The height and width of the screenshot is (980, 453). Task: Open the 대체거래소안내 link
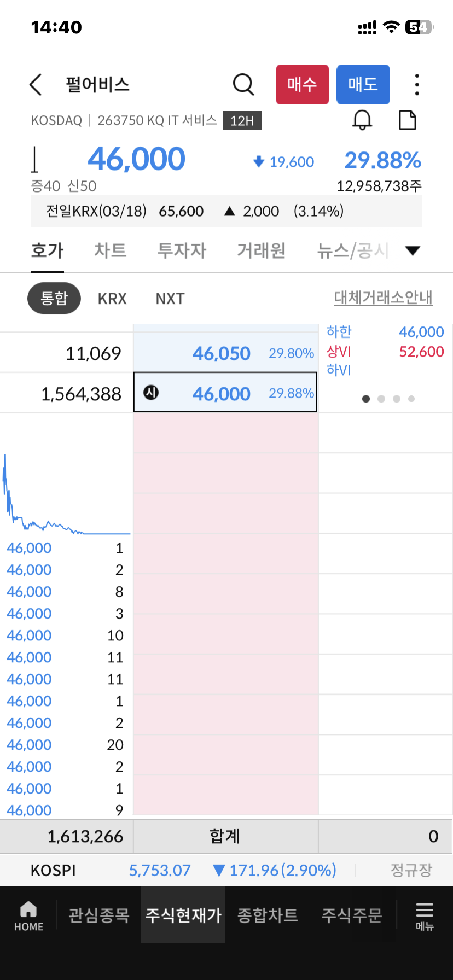(x=384, y=298)
